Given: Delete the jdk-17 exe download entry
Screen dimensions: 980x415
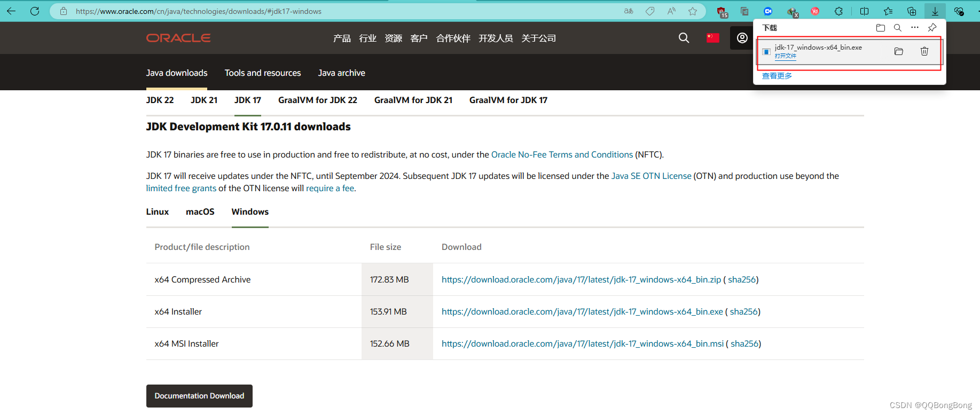Looking at the screenshot, I should (x=924, y=51).
